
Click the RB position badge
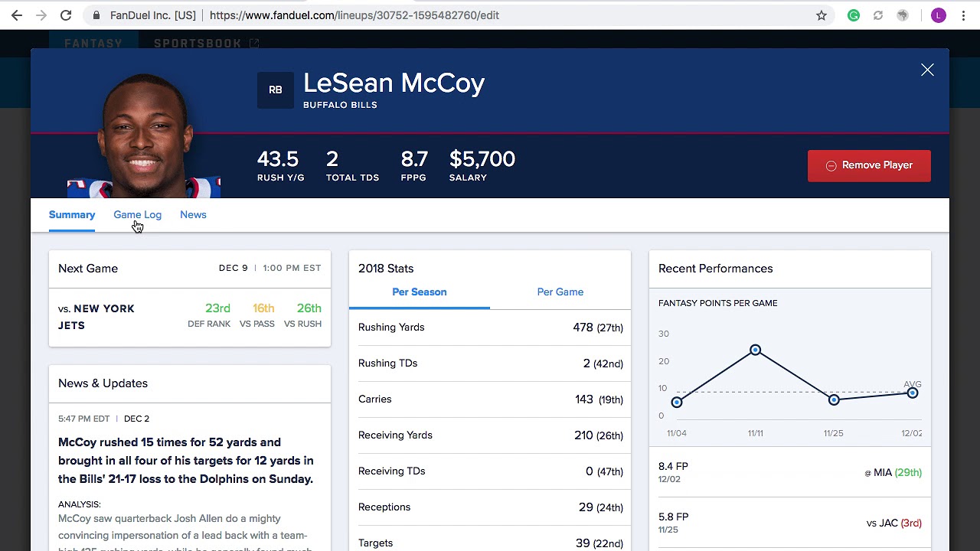point(276,90)
